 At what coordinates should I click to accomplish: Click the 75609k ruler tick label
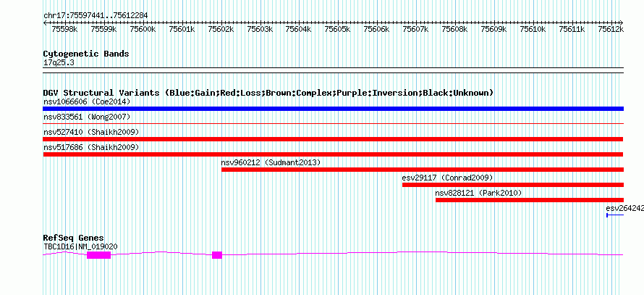[493, 29]
